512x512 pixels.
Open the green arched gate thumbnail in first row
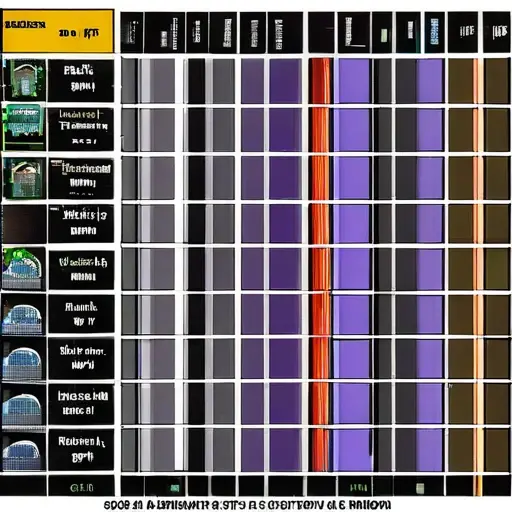[x=25, y=80]
